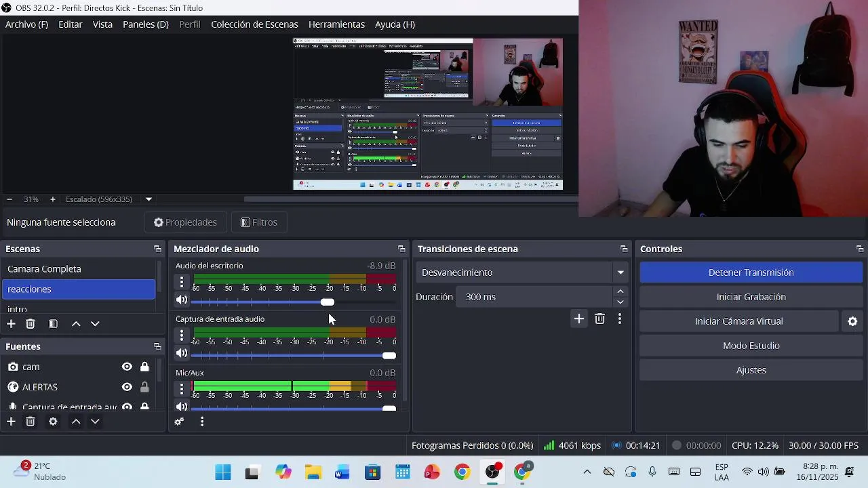Open options menu for Captura de entrada audio

[181, 335]
